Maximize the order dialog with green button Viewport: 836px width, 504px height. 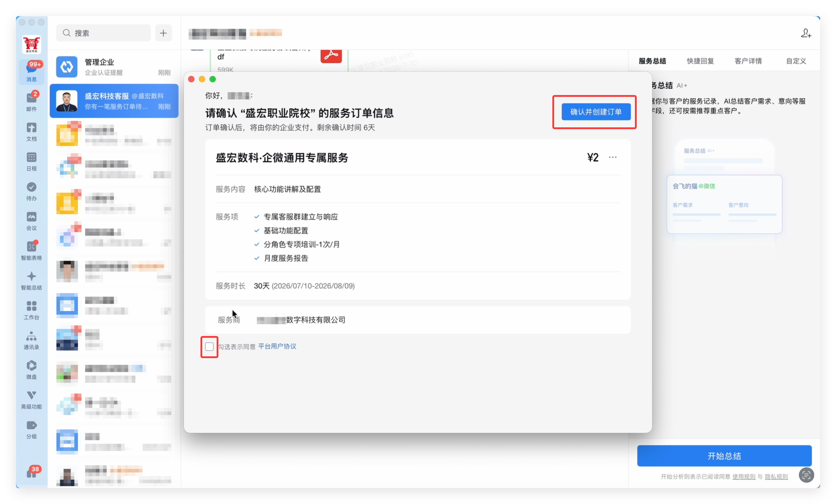click(x=213, y=79)
